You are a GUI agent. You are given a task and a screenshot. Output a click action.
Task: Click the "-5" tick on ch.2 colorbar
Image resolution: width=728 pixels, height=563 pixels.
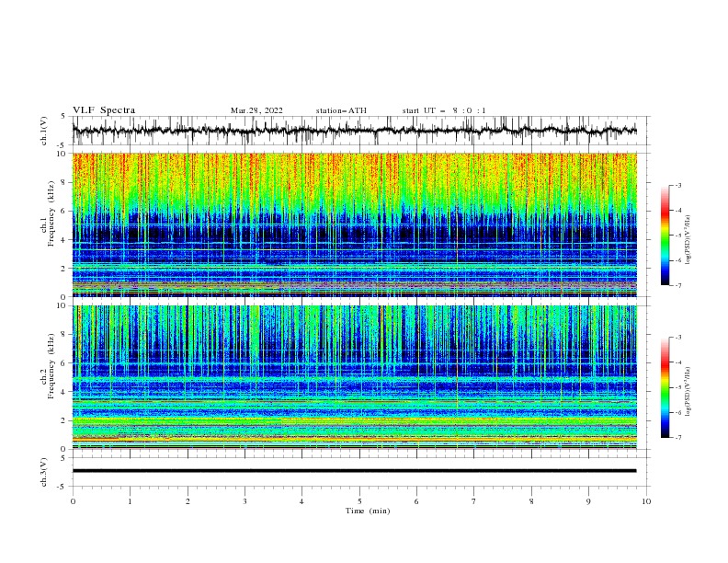678,387
